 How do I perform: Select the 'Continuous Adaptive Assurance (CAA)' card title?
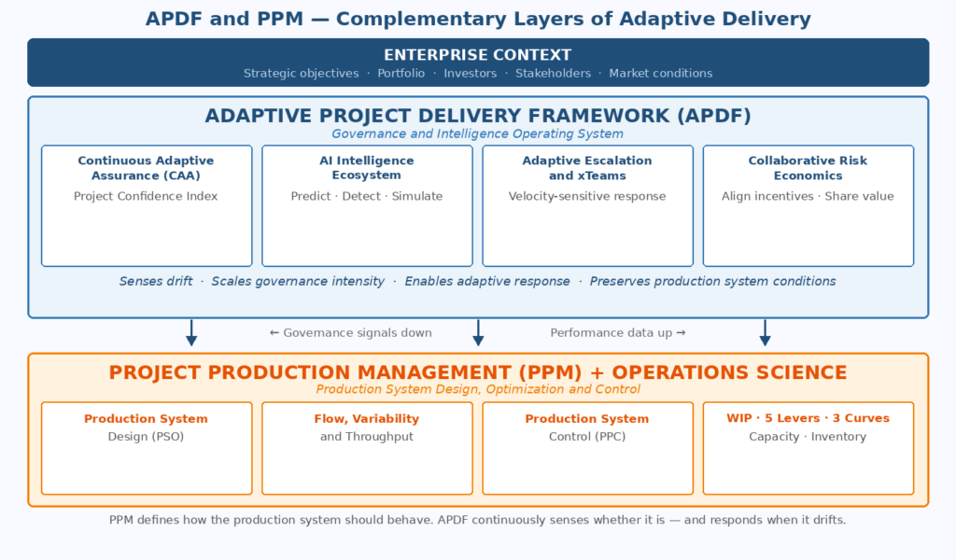tap(146, 168)
